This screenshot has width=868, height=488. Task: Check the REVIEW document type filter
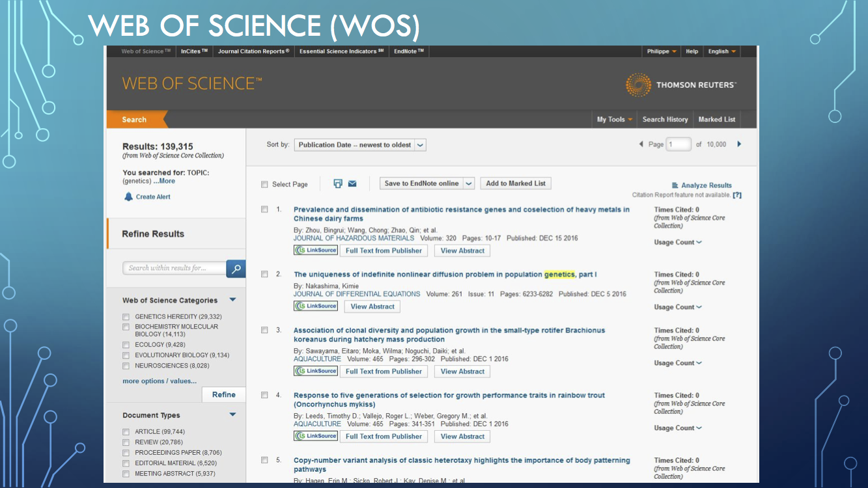(x=126, y=442)
